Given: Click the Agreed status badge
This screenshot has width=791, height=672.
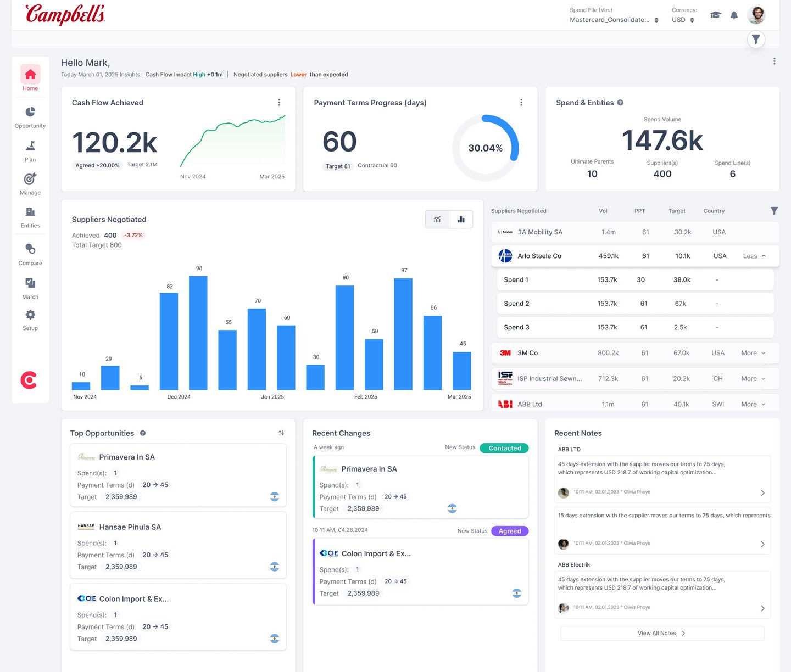Looking at the screenshot, I should (x=510, y=531).
